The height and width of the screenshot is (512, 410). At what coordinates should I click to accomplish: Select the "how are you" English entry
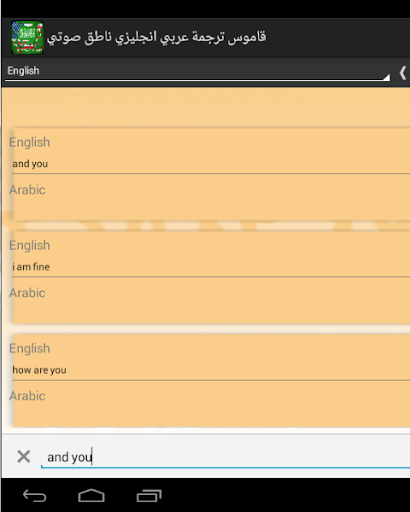pyautogui.click(x=39, y=370)
